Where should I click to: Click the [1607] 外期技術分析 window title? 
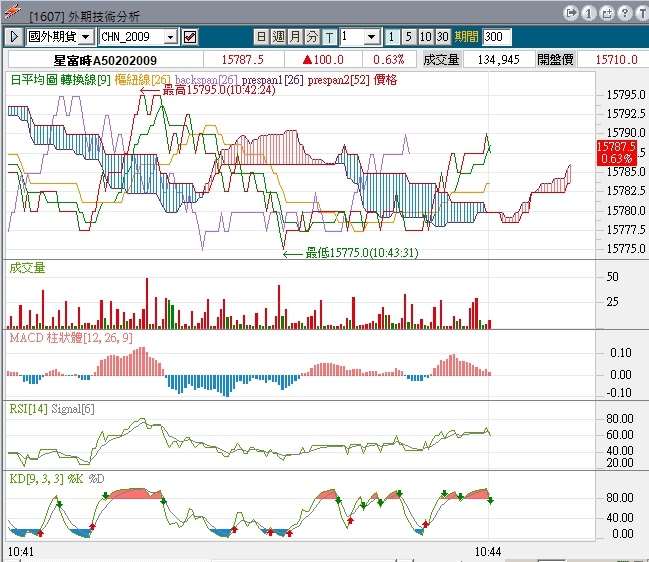[84, 17]
